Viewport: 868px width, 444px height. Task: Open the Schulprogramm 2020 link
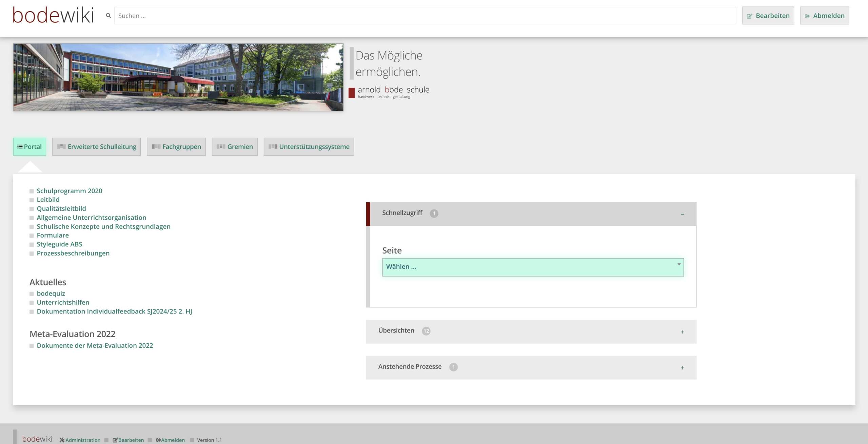(x=70, y=191)
